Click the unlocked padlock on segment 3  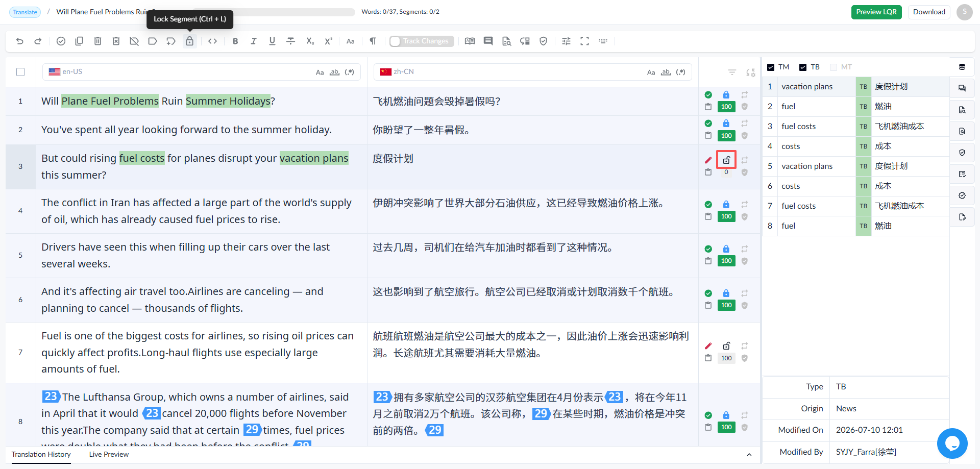pos(726,160)
